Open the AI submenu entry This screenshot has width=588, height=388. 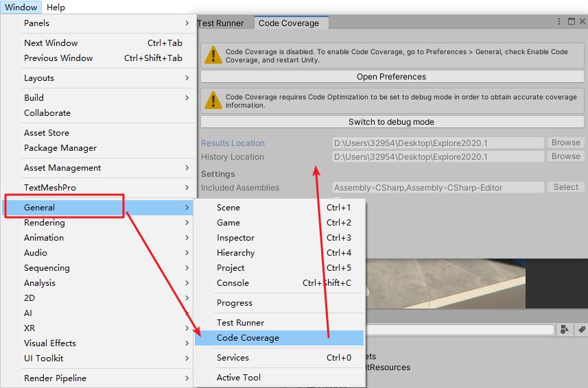click(x=99, y=313)
